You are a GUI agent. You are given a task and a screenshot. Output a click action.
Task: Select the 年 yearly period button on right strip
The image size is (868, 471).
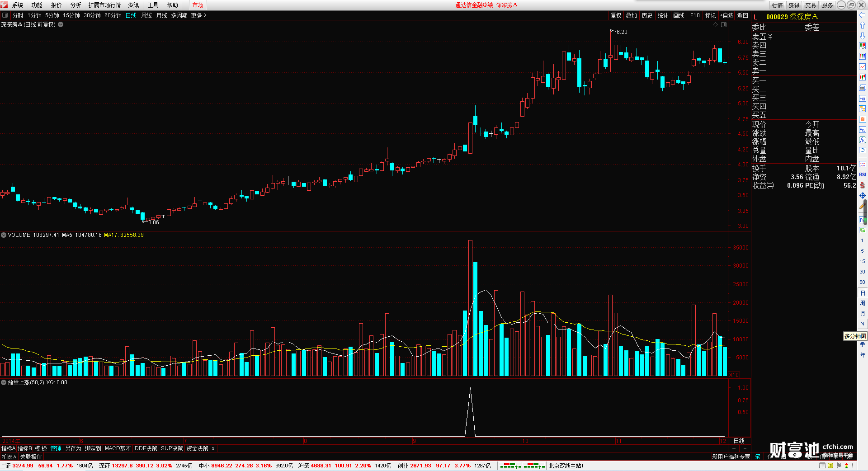click(x=862, y=355)
